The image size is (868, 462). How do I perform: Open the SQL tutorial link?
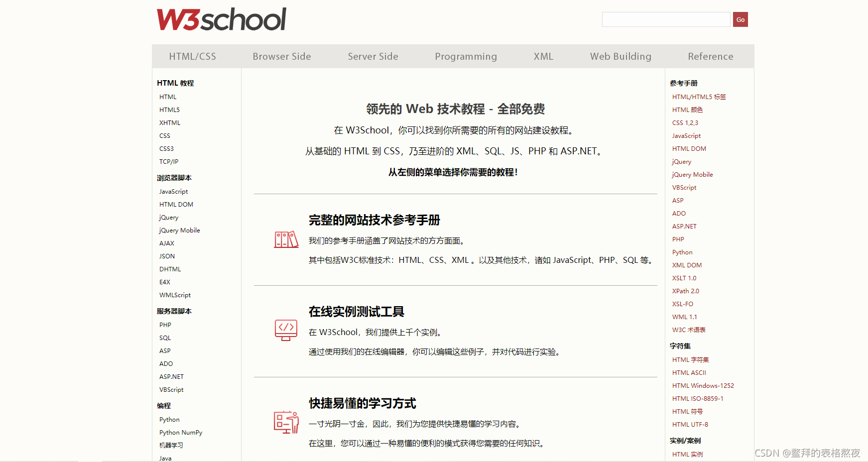165,338
